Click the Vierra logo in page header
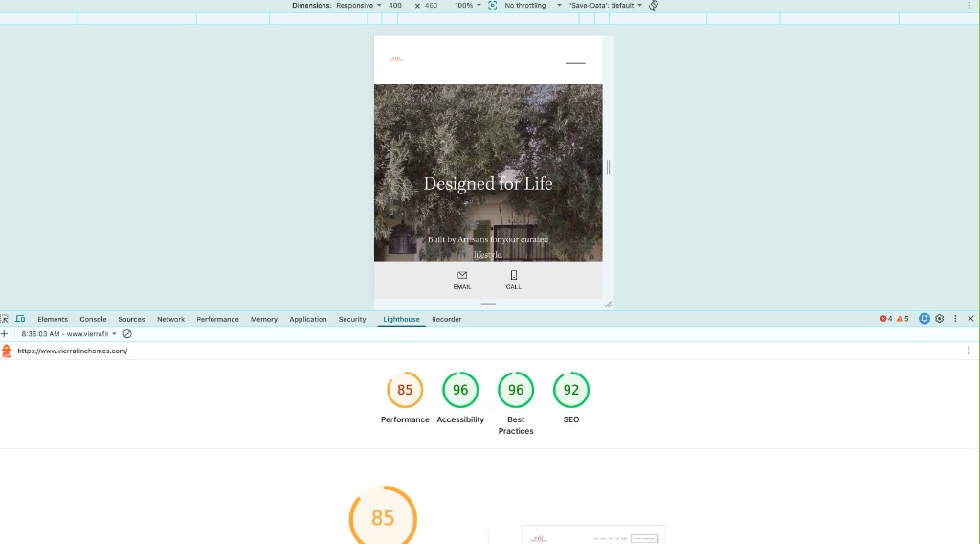 396,58
